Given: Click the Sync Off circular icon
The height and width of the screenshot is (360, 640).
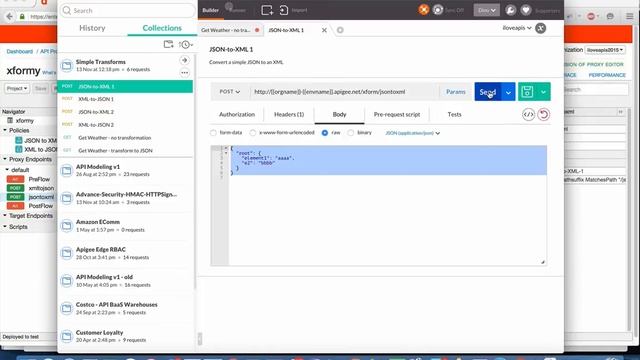Looking at the screenshot, I should click(x=438, y=10).
